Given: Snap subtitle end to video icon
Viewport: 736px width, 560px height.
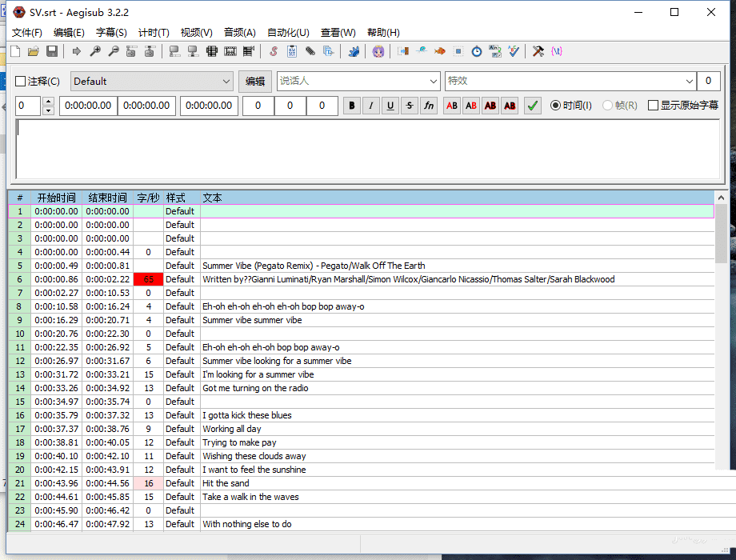Looking at the screenshot, I should tap(193, 51).
